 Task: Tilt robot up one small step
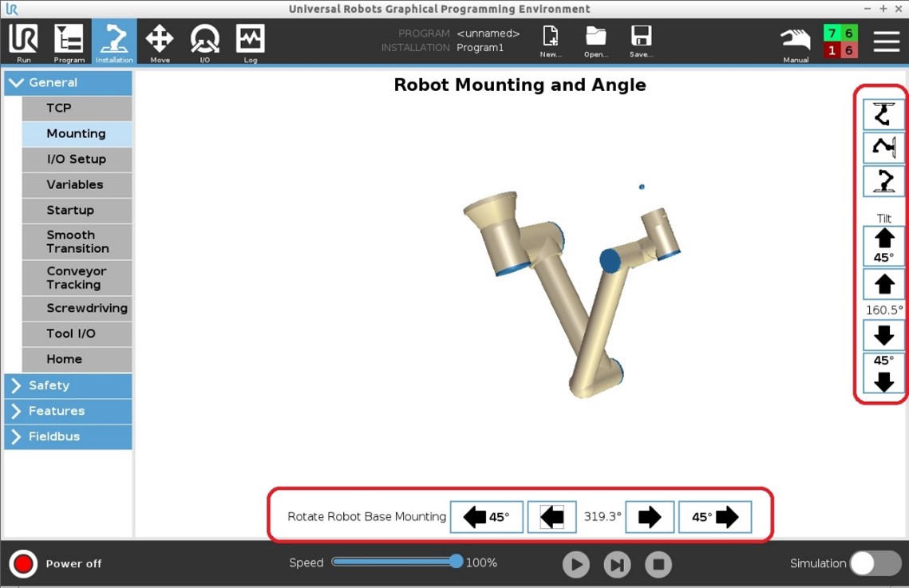coord(883,284)
